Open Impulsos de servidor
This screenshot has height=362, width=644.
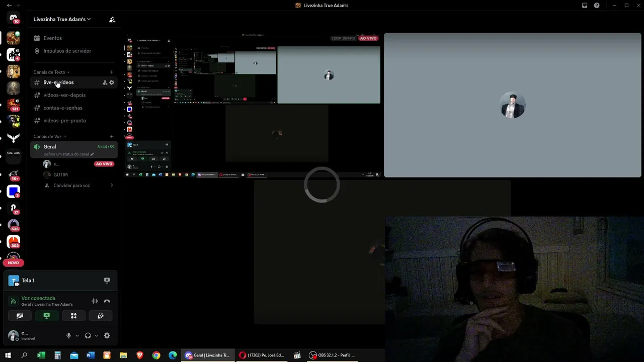pyautogui.click(x=73, y=51)
